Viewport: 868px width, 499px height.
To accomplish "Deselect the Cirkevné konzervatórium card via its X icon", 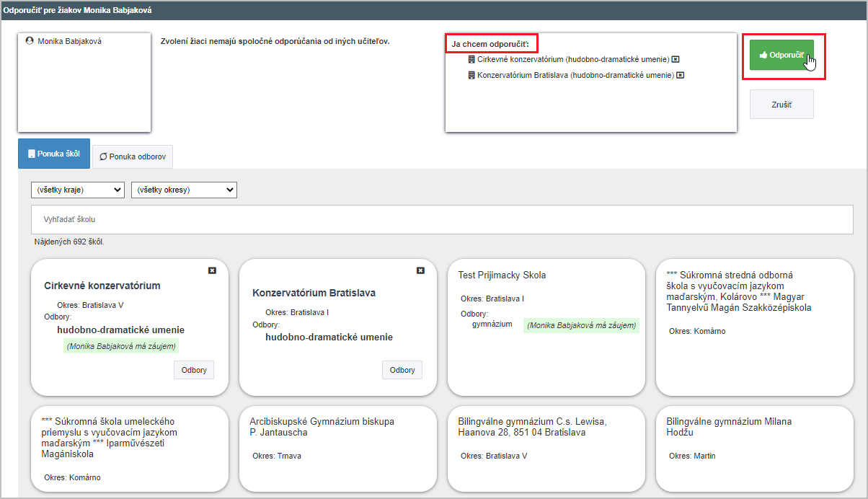I will click(x=212, y=270).
